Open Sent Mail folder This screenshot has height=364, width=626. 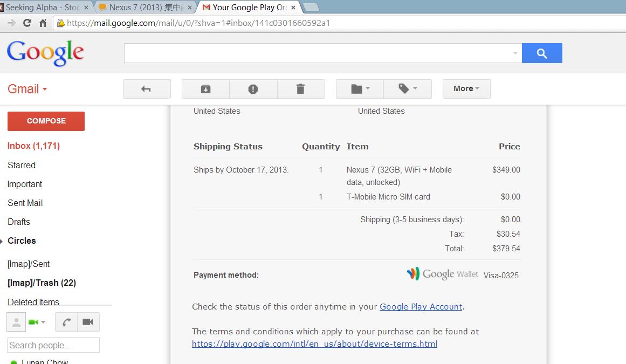pyautogui.click(x=25, y=203)
